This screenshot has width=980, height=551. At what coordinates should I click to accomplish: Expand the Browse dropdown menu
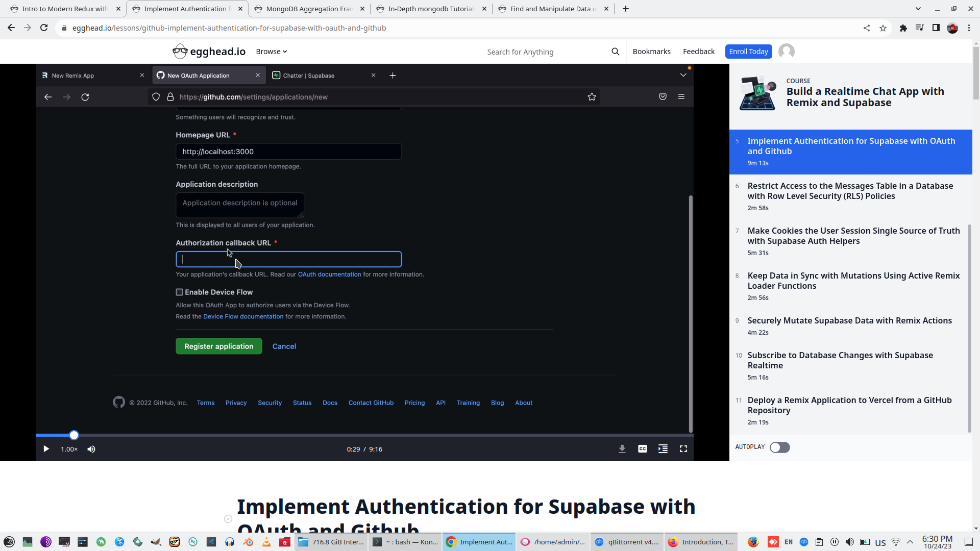pos(271,52)
